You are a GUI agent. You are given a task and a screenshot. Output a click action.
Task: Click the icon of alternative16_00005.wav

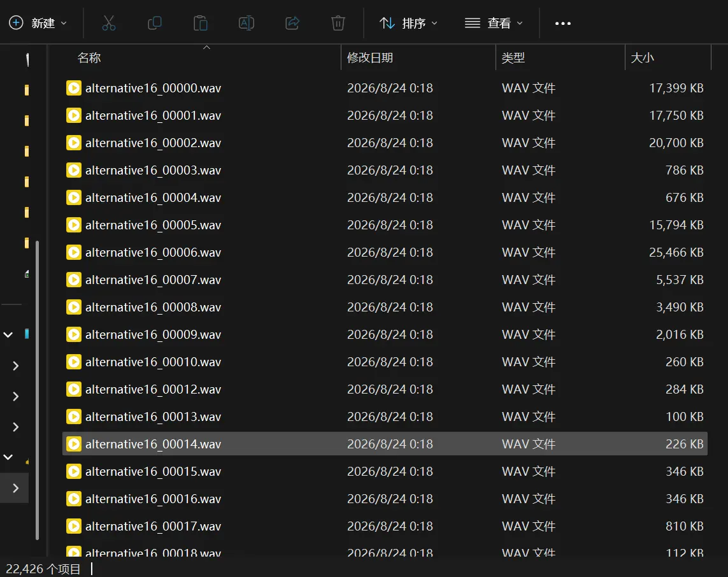pos(74,225)
